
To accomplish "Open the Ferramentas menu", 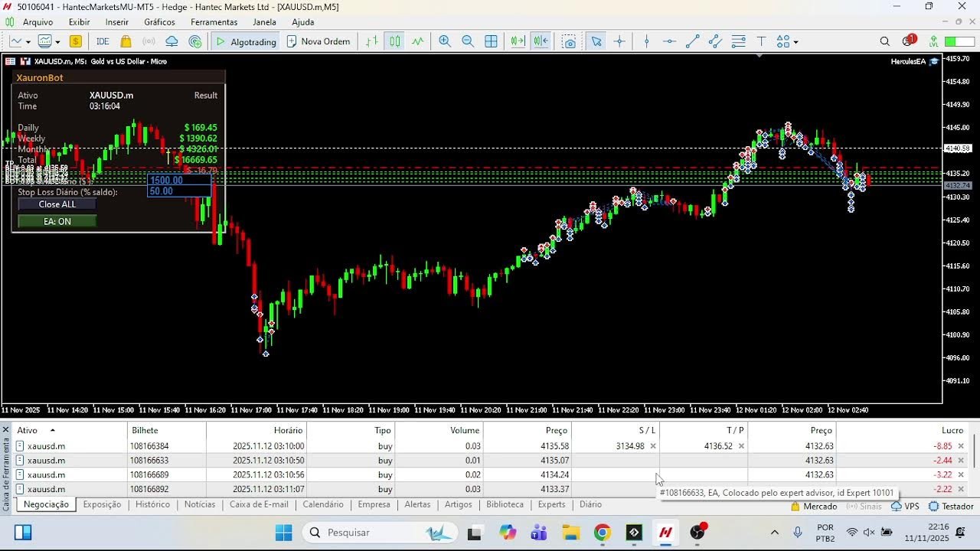I will 214,22.
